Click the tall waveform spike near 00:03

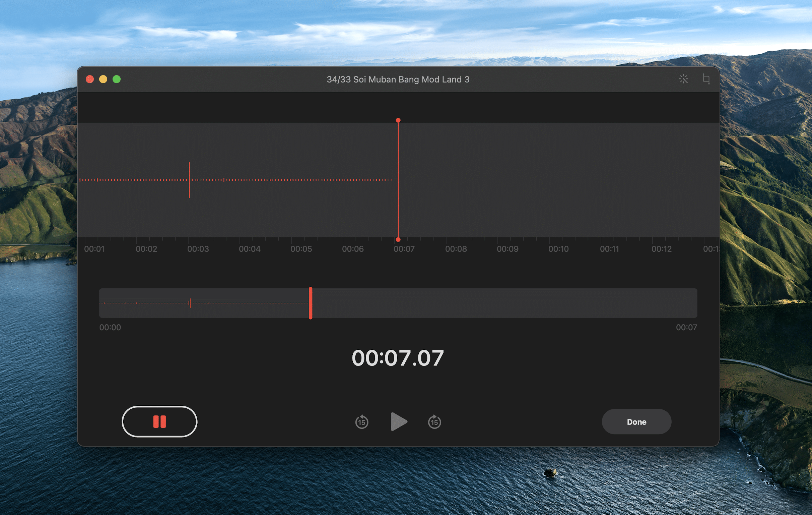(190, 180)
